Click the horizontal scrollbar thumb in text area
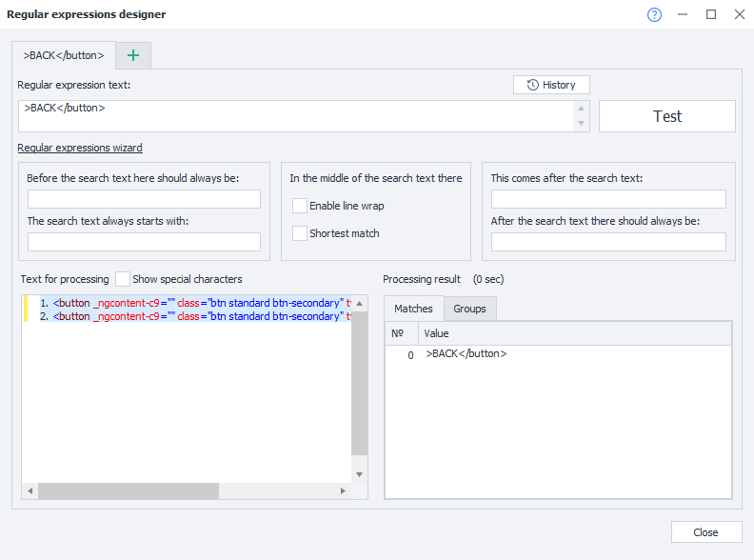The height and width of the screenshot is (560, 754). (x=129, y=490)
